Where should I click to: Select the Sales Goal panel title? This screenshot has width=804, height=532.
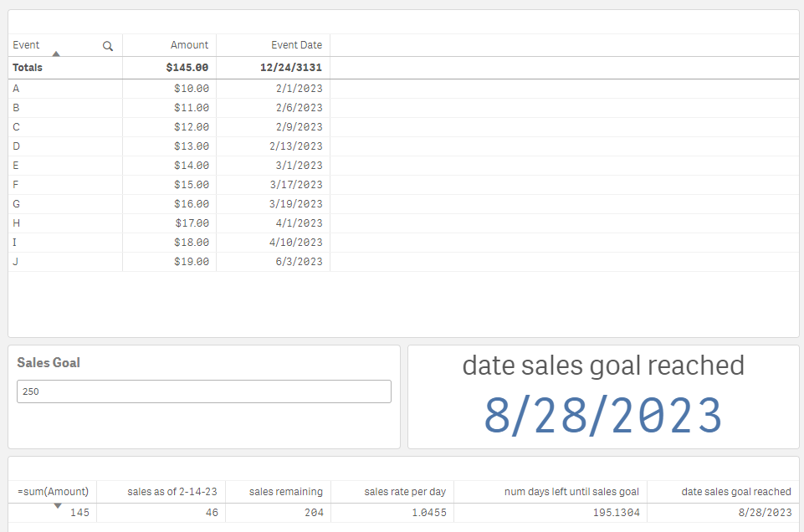click(x=48, y=363)
